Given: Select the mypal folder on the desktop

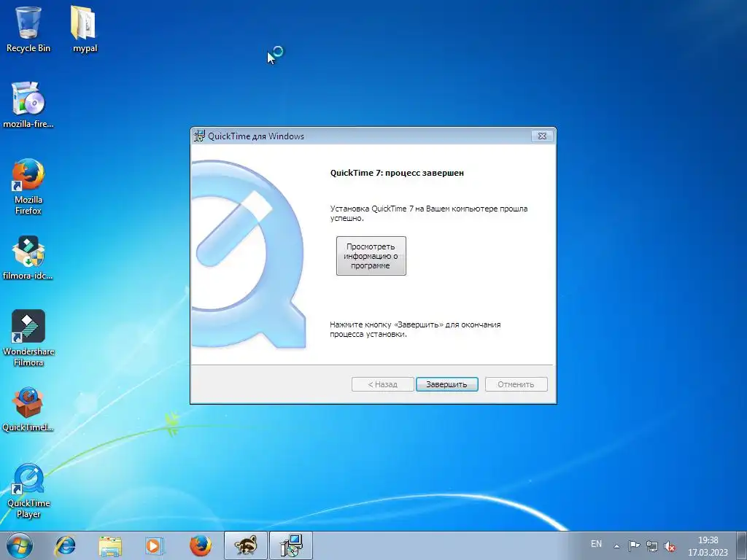Looking at the screenshot, I should [85, 28].
